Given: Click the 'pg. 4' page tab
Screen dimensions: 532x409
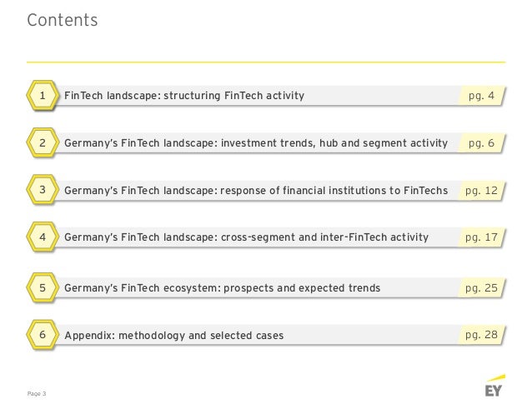Looking at the screenshot, I should tap(481, 96).
